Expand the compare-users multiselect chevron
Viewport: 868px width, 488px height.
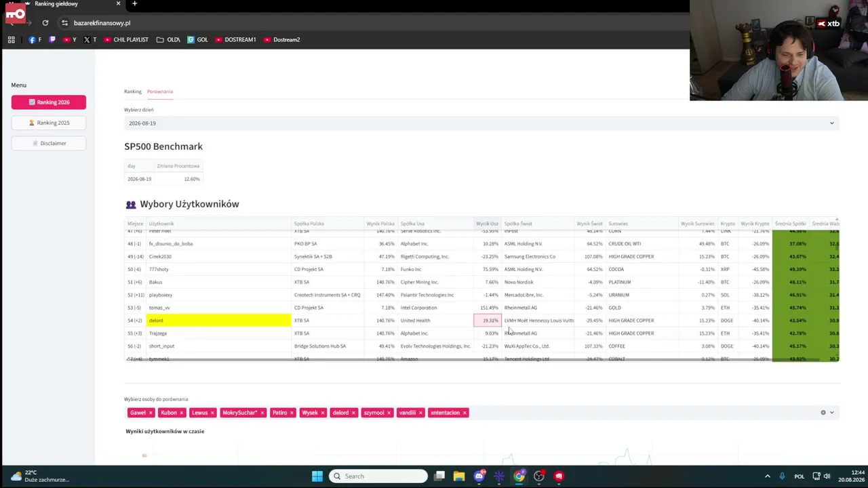click(832, 413)
